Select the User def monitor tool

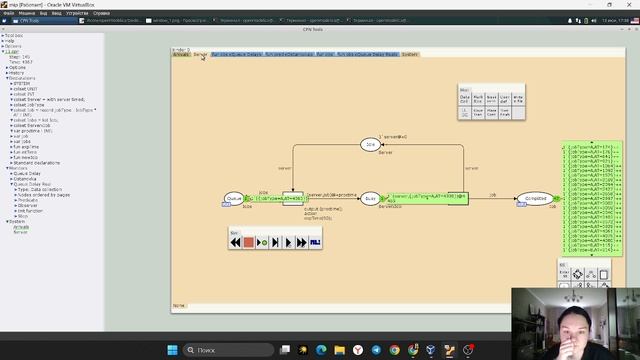(x=504, y=99)
